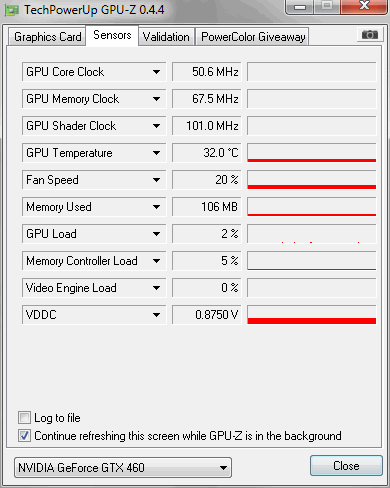Expand the GPU Temperature sensor dropdown
Viewport: 390px width, 488px height.
pyautogui.click(x=94, y=153)
